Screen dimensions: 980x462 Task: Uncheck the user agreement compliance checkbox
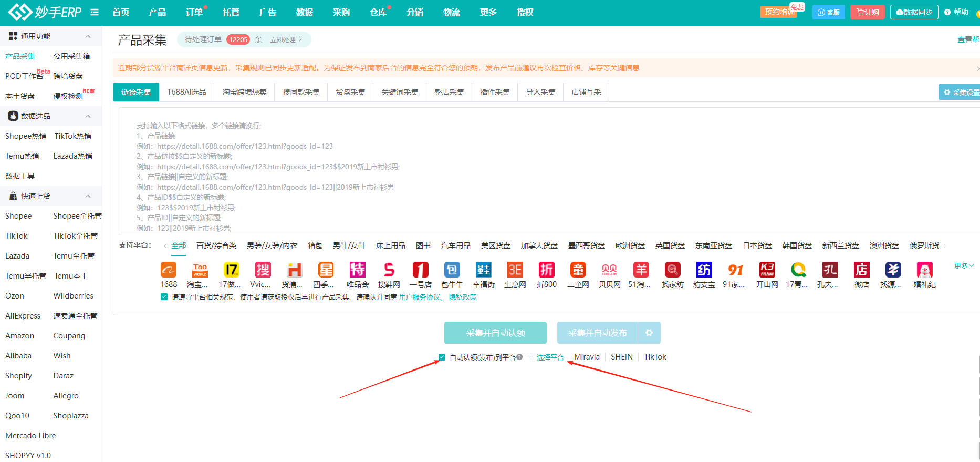pos(164,297)
